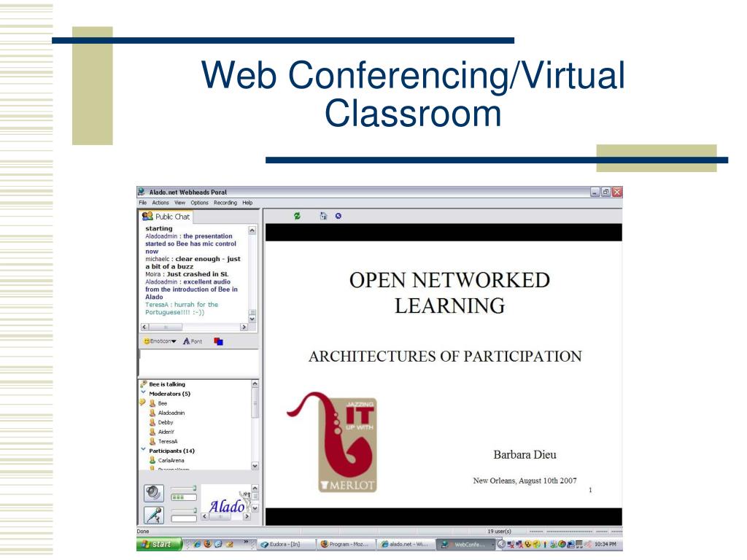
Task: Click the Windows start button
Action: [158, 544]
